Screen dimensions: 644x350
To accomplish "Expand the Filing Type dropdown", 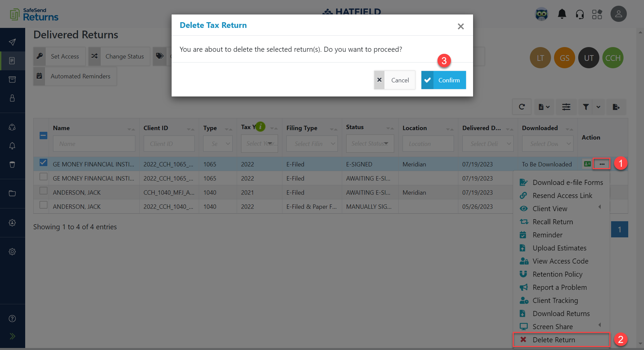I will tap(312, 144).
